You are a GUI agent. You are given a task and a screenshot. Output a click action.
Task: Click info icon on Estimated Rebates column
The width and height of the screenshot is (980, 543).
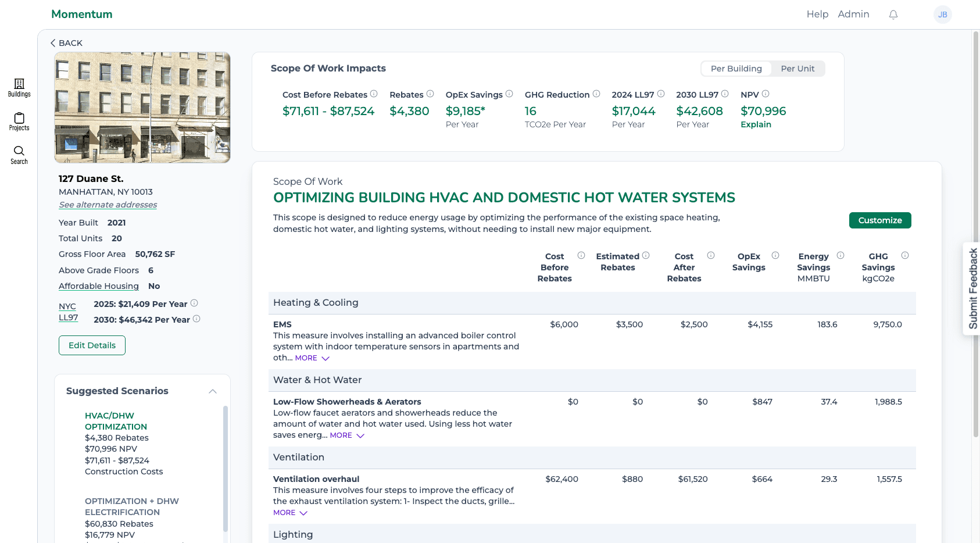point(646,255)
